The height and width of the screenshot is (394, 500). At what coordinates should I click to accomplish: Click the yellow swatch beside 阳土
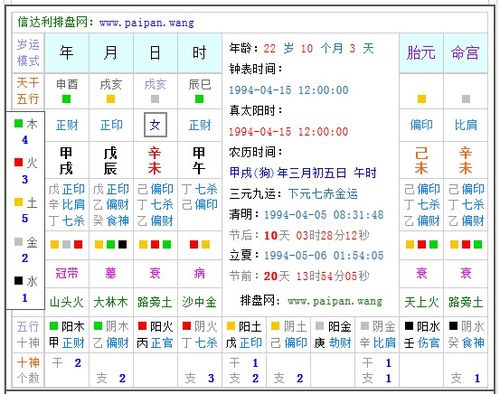pyautogui.click(x=231, y=326)
